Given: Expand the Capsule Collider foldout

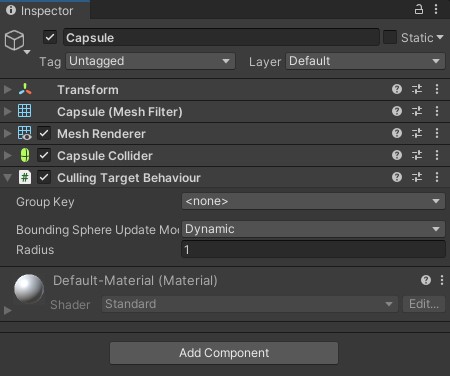Looking at the screenshot, I should click(7, 155).
